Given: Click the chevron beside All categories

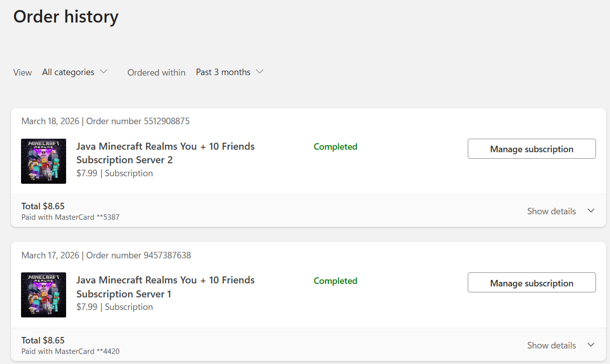Looking at the screenshot, I should coord(104,72).
